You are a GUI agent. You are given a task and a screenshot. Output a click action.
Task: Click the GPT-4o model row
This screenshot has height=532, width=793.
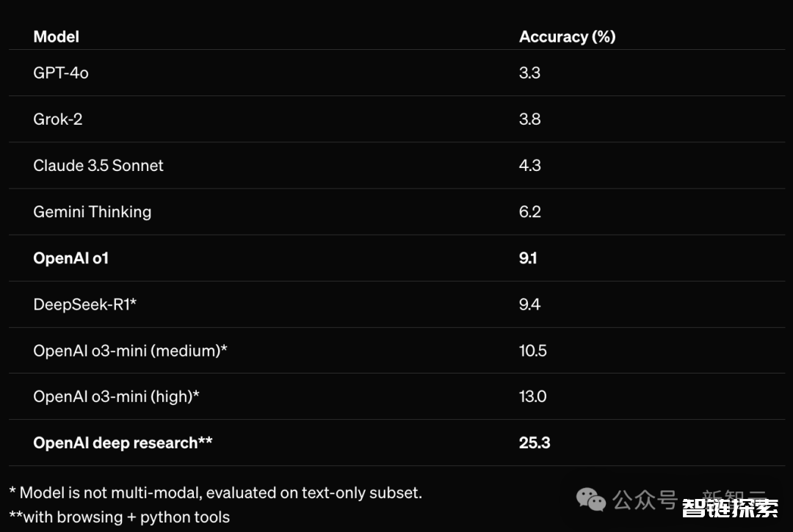coord(397,73)
